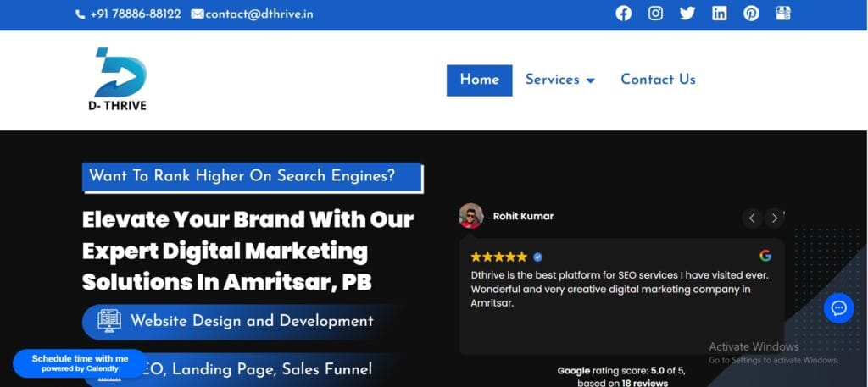The height and width of the screenshot is (387, 868).
Task: Click the Google logo in review card
Action: pos(765,256)
